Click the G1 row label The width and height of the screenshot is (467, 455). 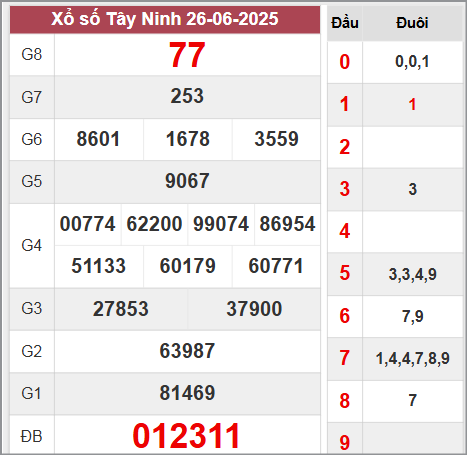point(32,394)
